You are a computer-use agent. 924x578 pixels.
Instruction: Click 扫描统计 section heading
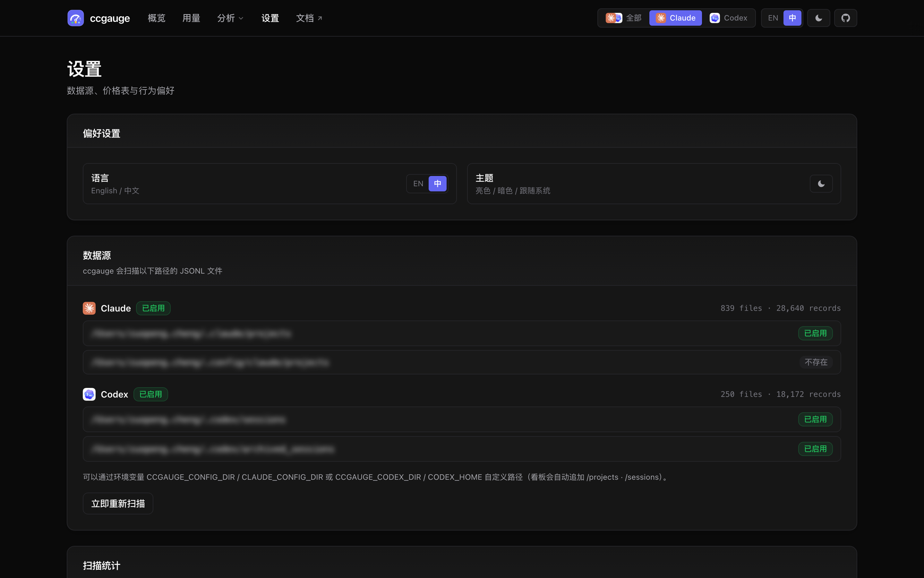point(102,565)
